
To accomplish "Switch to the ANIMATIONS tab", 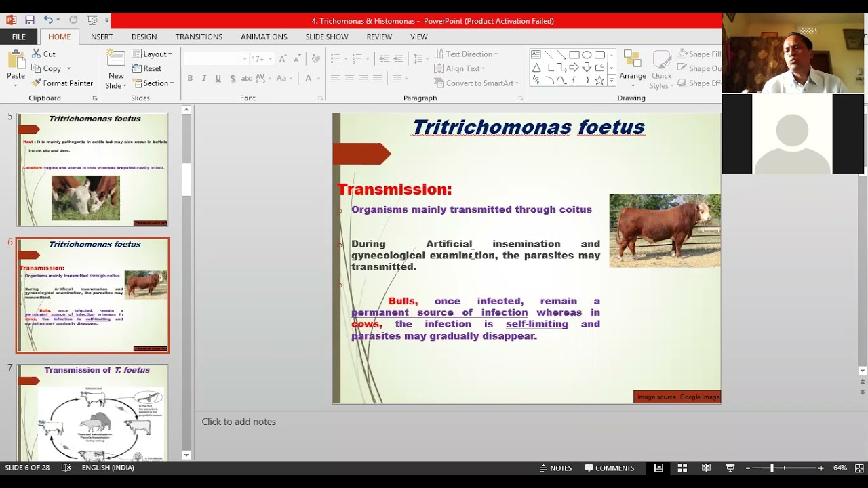I will (x=264, y=37).
